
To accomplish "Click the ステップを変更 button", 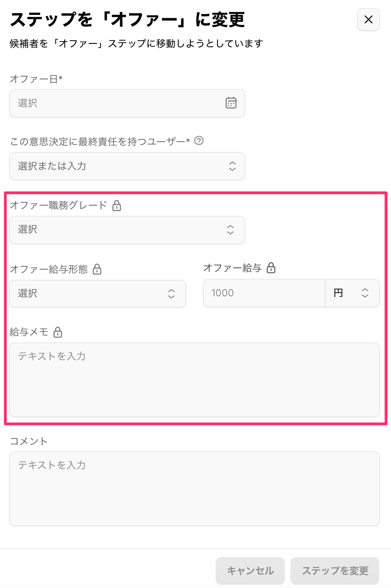I will (x=335, y=571).
